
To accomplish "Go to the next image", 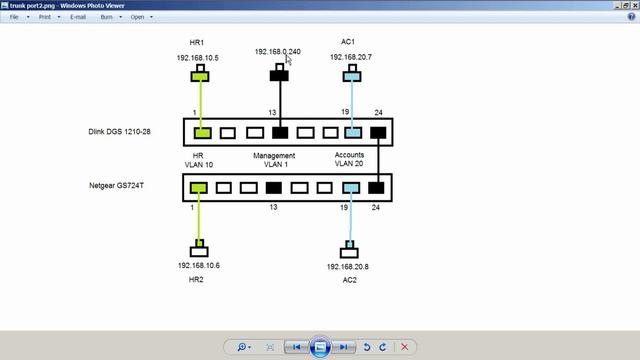I will pyautogui.click(x=343, y=347).
